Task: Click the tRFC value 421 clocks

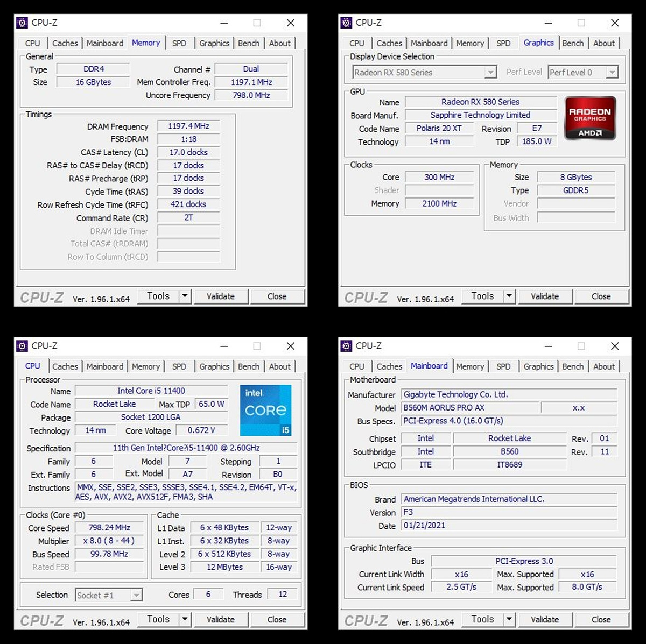Action: pos(188,204)
